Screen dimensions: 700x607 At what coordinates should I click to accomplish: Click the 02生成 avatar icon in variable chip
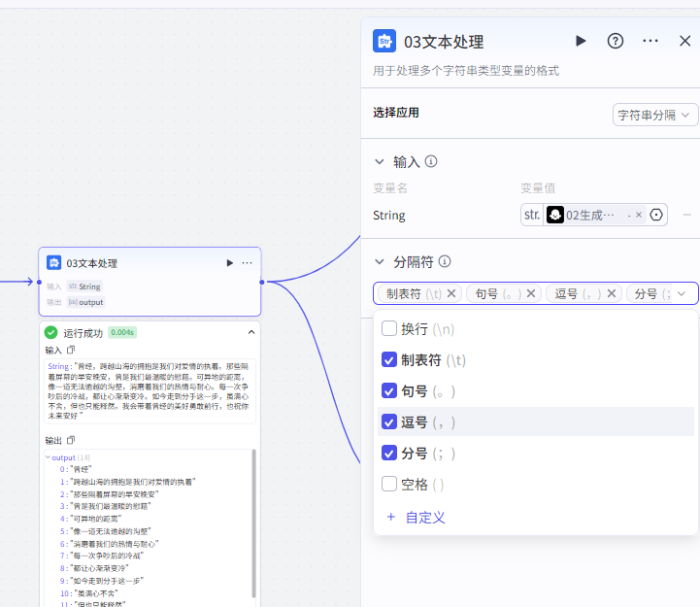click(x=555, y=215)
